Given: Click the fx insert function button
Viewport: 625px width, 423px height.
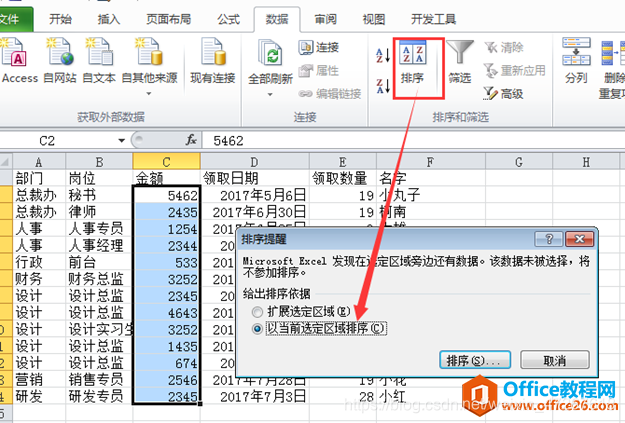Looking at the screenshot, I should [191, 140].
